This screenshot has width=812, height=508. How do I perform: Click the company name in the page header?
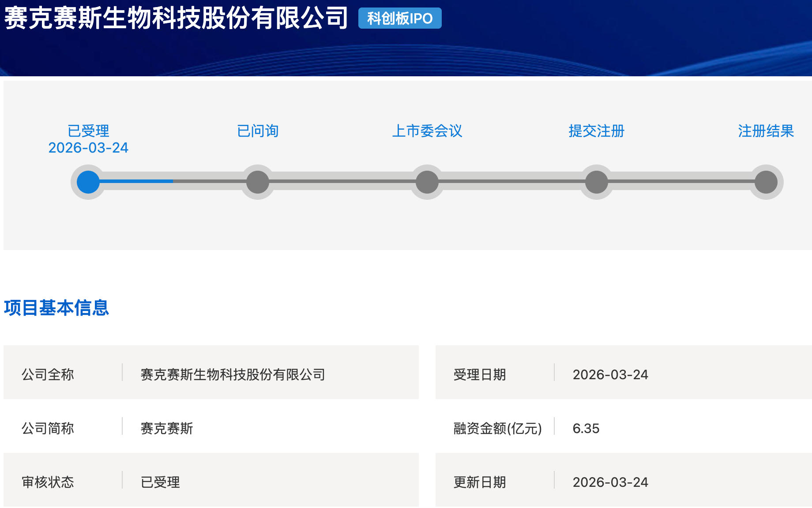176,19
